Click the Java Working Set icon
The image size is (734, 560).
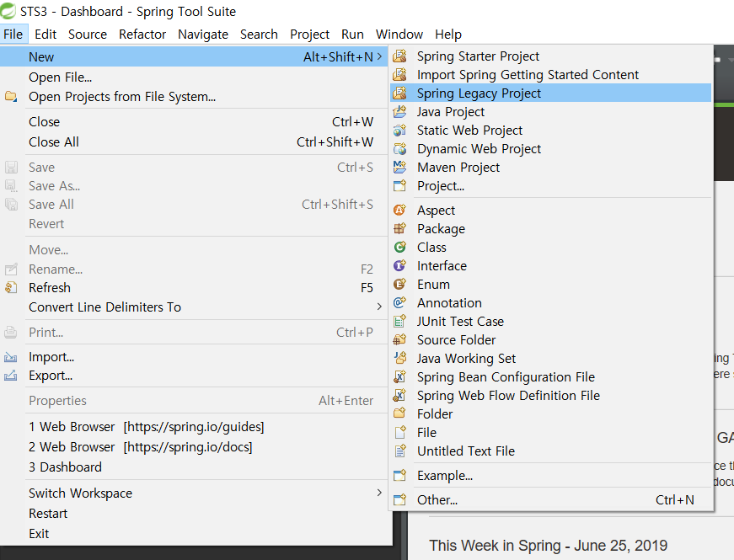pos(399,359)
